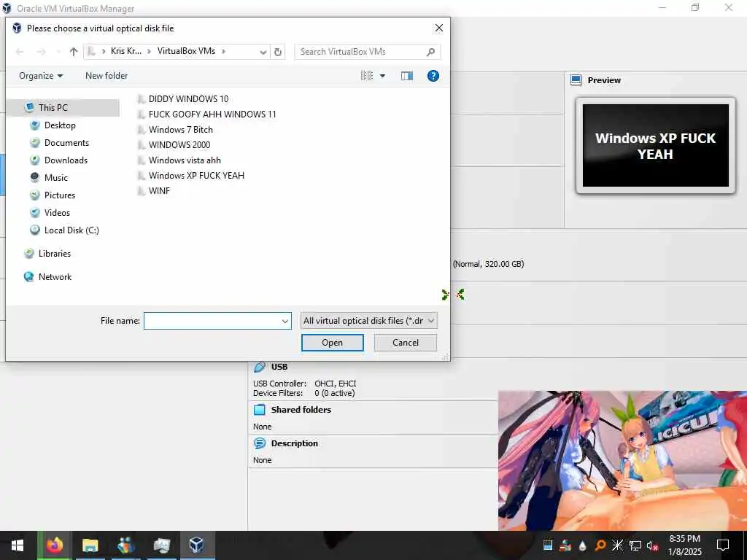Viewport: 747px width, 560px height.
Task: Click the Kris Kr... breadcrumb segment
Action: click(125, 51)
